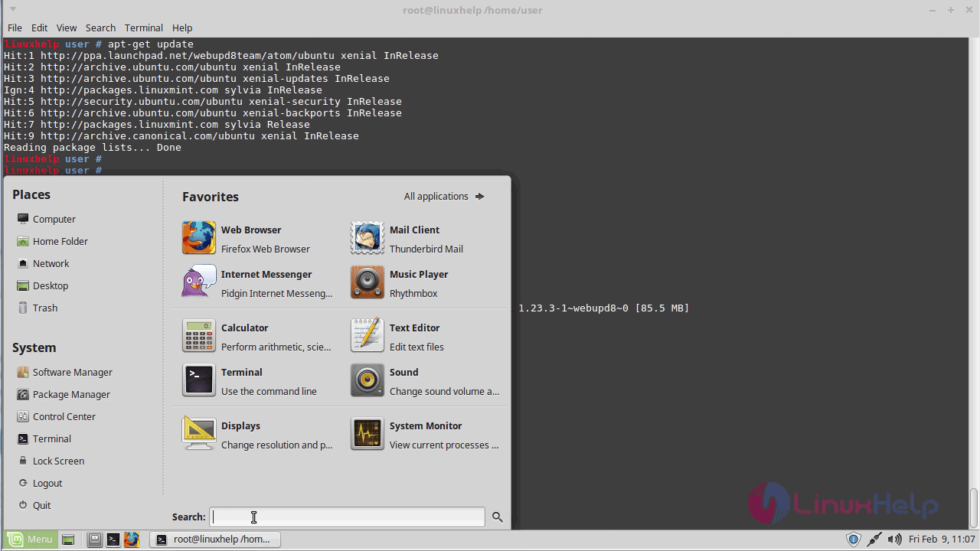The height and width of the screenshot is (551, 980).
Task: Click the volume tray icon
Action: 894,540
